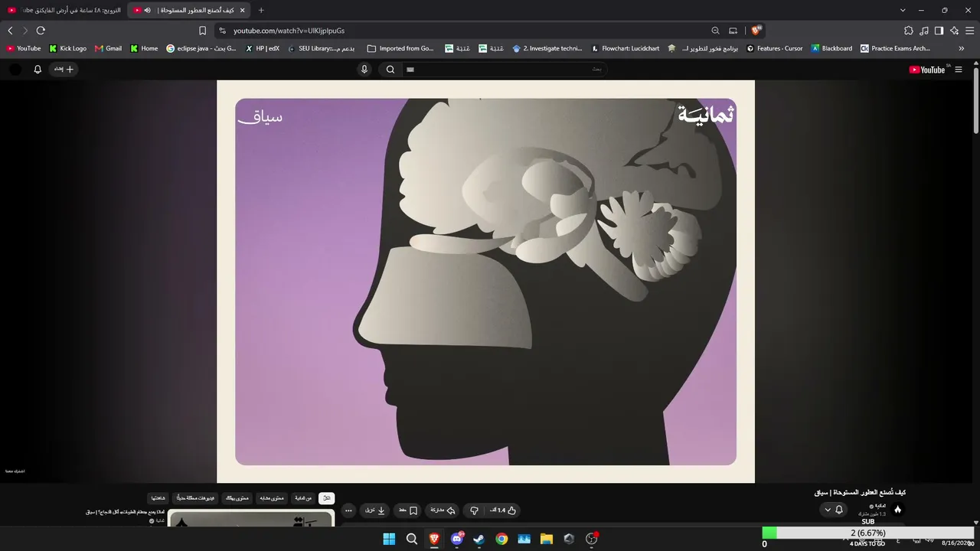The image size is (980, 551).
Task: Open the media playlist music note icon
Action: tap(924, 31)
